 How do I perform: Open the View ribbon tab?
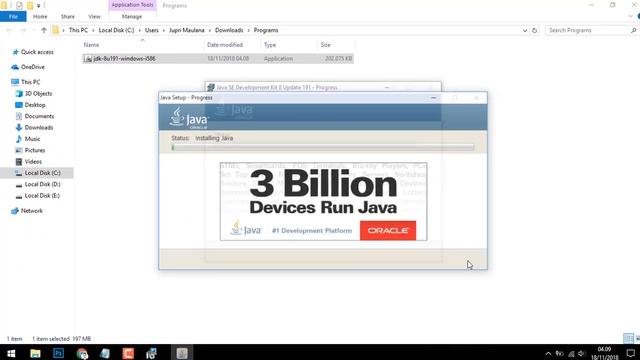click(x=94, y=17)
